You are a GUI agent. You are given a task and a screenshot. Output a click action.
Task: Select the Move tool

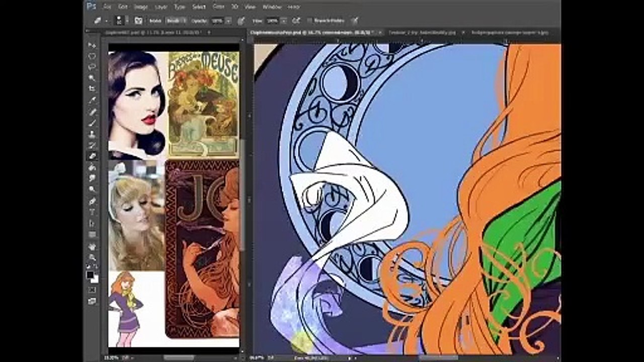pyautogui.click(x=92, y=45)
